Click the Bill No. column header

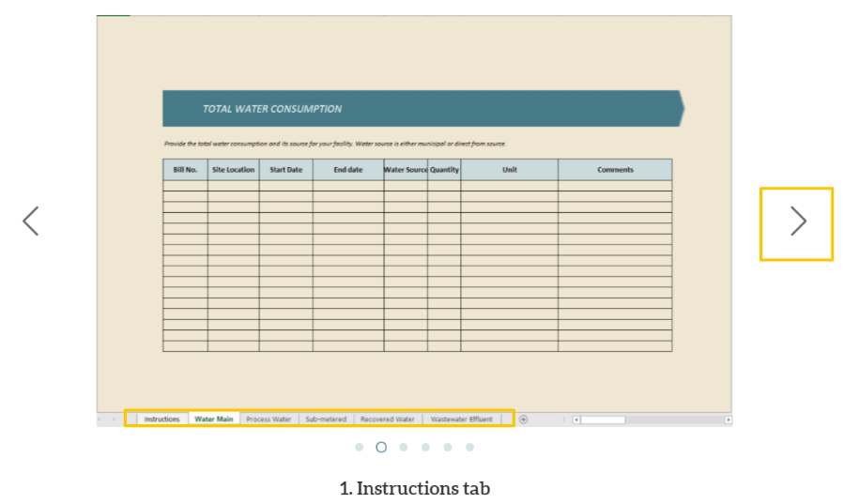tap(185, 170)
